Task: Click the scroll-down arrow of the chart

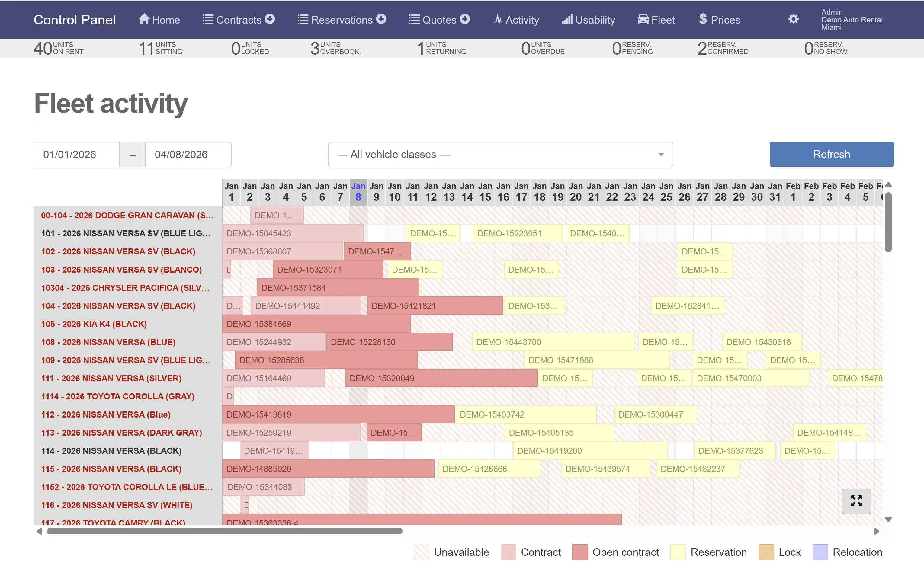Action: [x=888, y=519]
